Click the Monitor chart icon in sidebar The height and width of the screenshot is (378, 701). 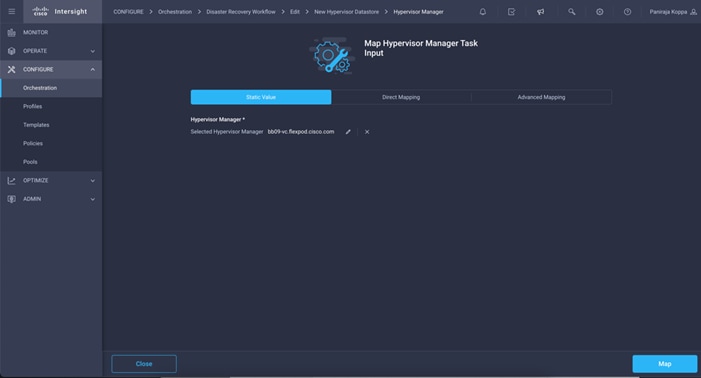click(x=12, y=32)
